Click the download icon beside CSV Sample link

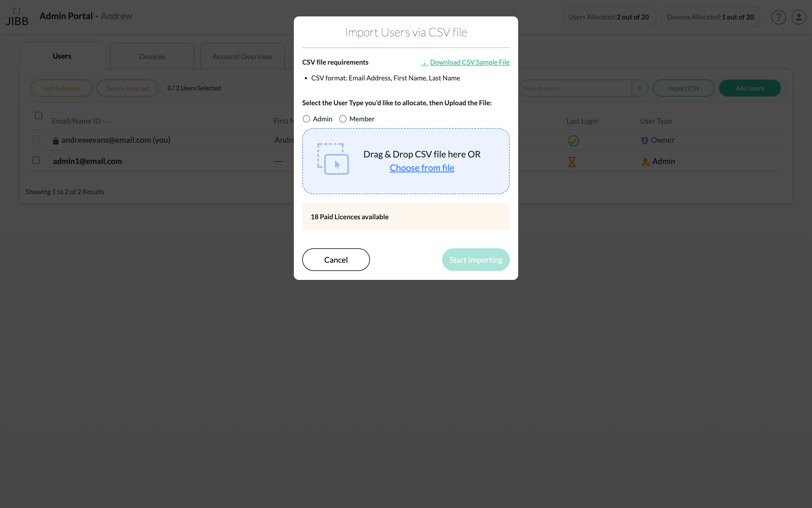(x=424, y=63)
